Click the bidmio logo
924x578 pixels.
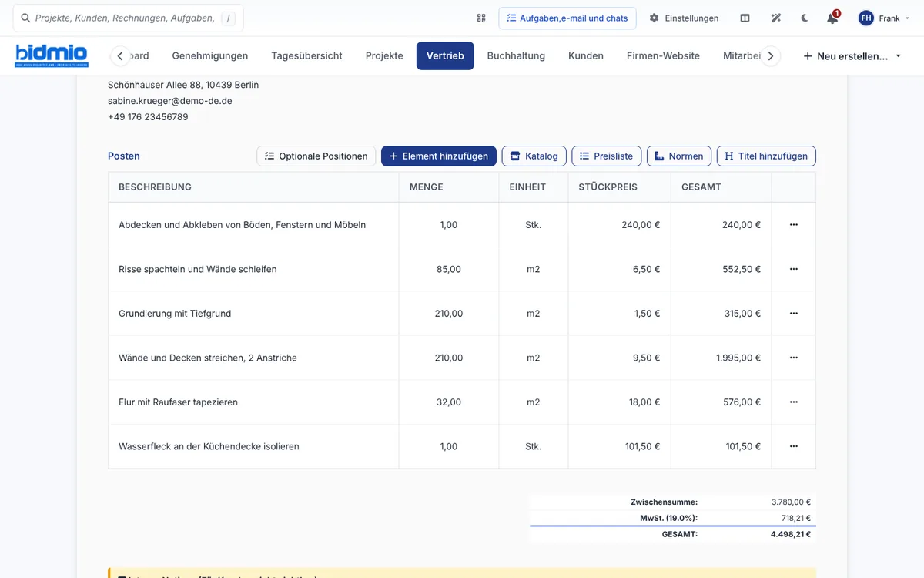click(52, 55)
